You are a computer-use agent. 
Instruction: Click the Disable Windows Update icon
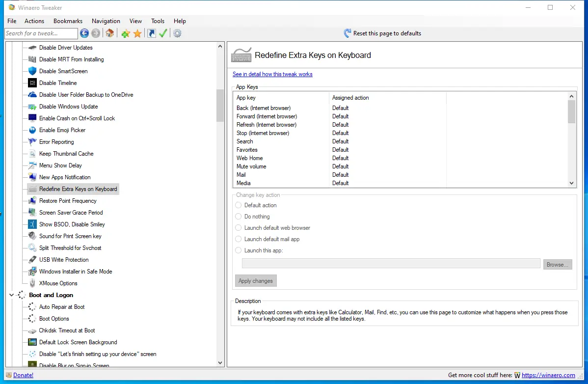click(32, 107)
